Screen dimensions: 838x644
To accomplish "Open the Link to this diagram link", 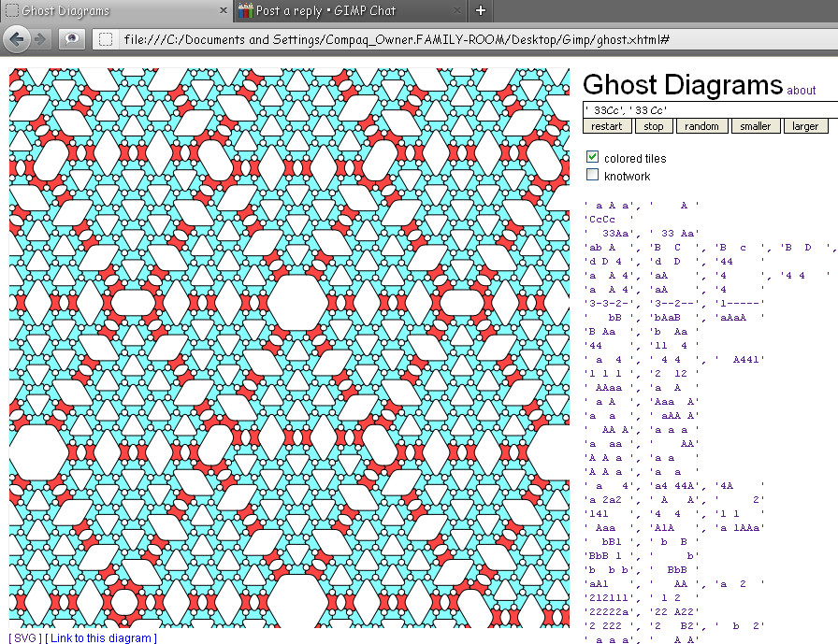I will [101, 637].
